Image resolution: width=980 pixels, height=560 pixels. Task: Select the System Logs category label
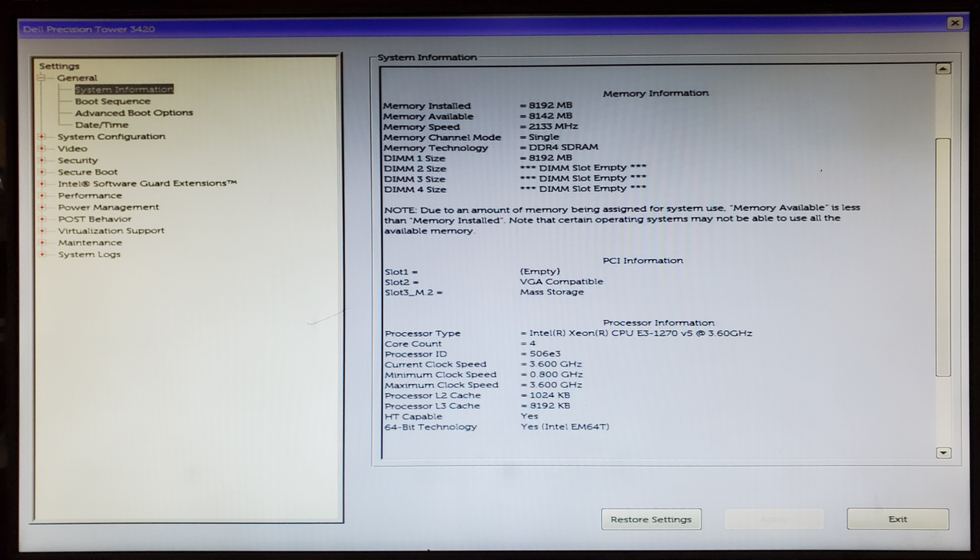pos(90,254)
